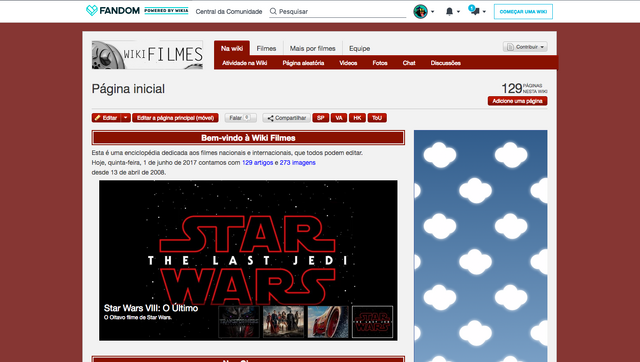Open Discussões
The width and height of the screenshot is (640, 362).
click(446, 63)
